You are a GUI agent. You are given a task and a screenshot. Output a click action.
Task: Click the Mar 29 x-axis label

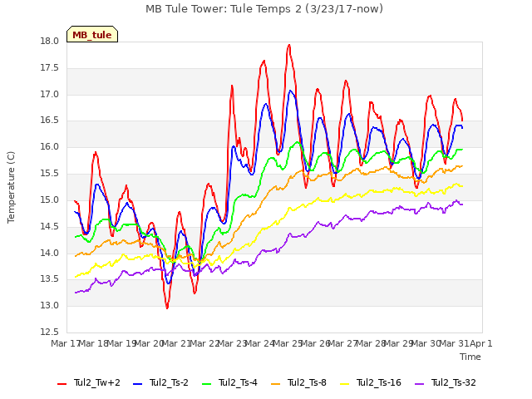point(399,343)
